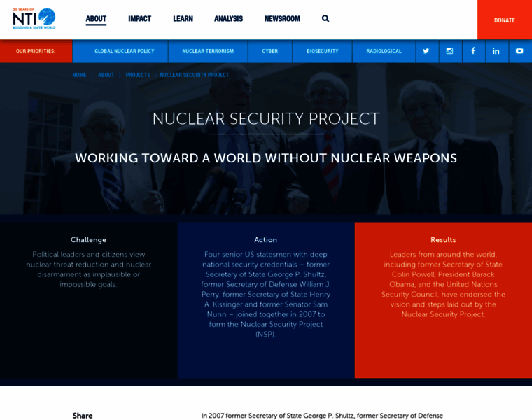Open the search magnifier icon
The image size is (532, 420).
tap(325, 19)
